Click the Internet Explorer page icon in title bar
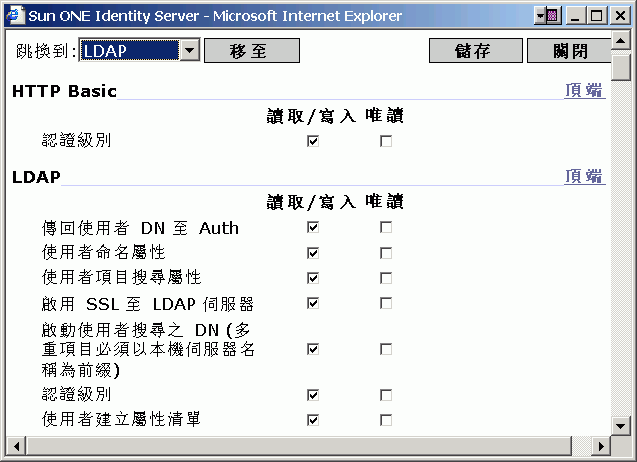This screenshot has height=462, width=637. click(x=15, y=15)
